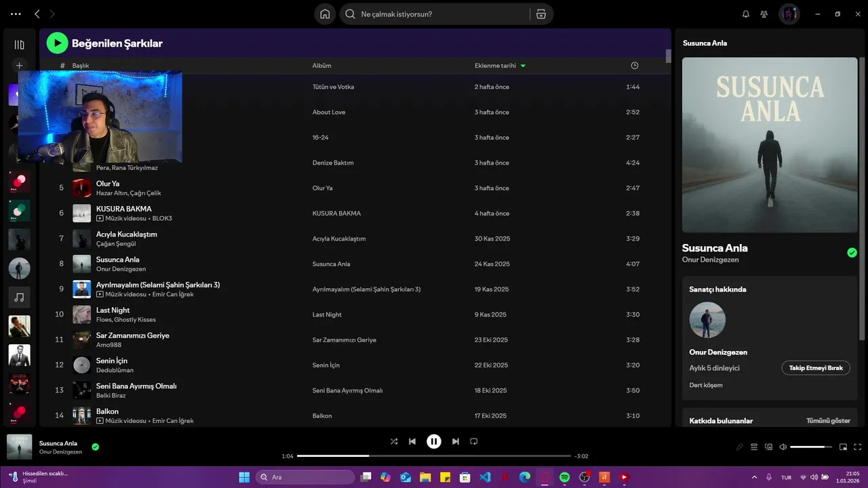
Task: Go forward with the right arrow
Action: coord(52,14)
